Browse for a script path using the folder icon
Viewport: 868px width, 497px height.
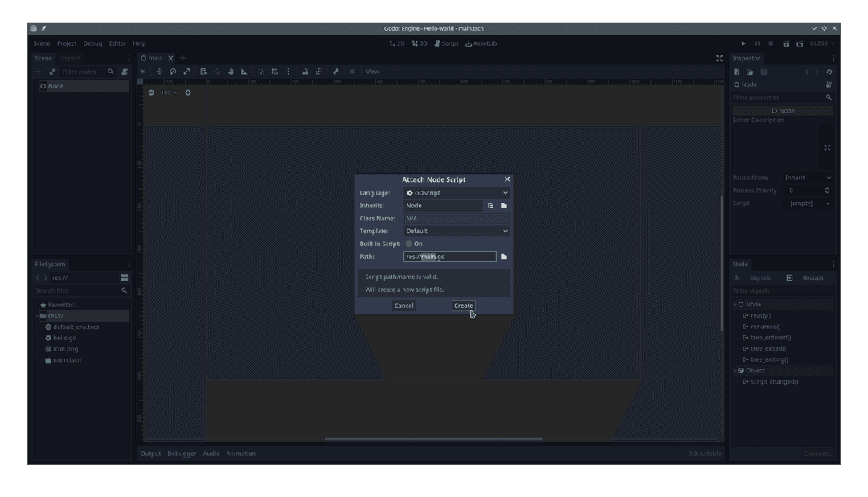(504, 256)
